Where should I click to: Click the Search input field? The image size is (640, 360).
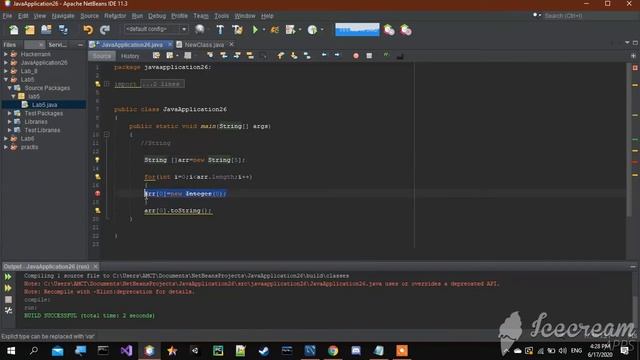[x=590, y=16]
